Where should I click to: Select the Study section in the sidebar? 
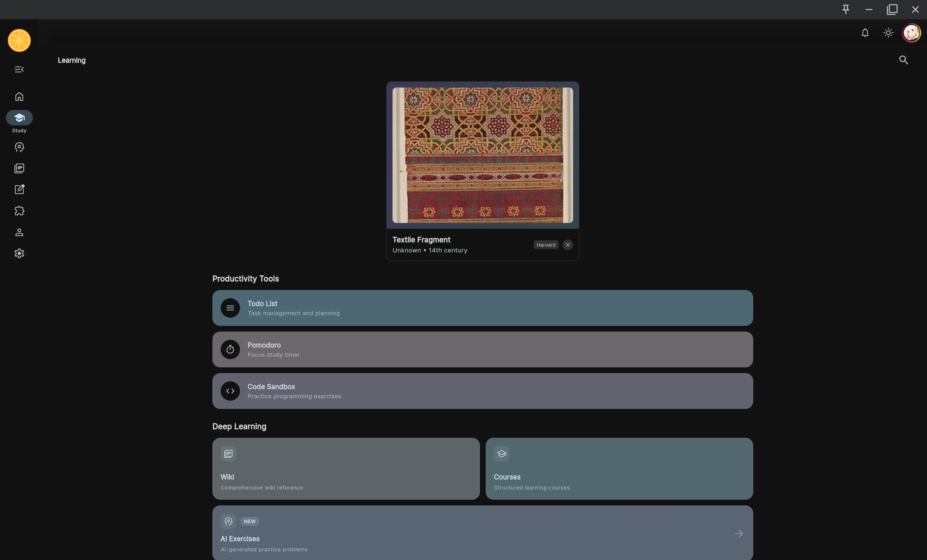19,117
